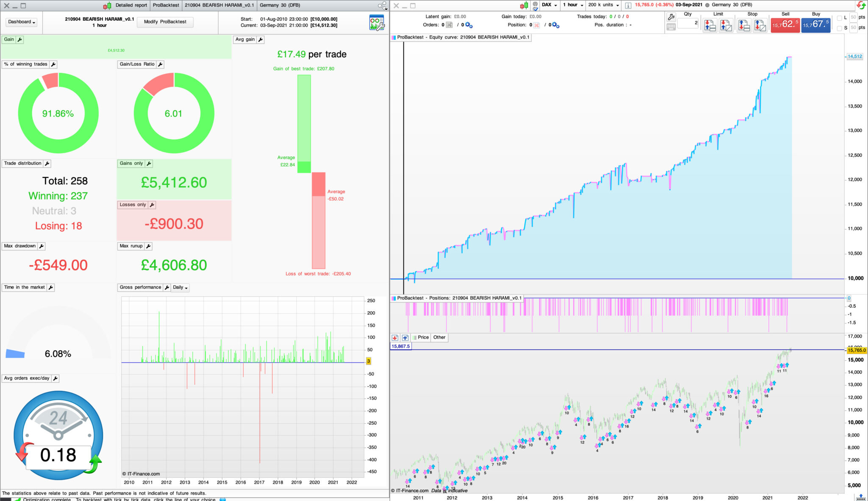The image size is (868, 501).
Task: Click the red-green refresh arrows icon
Action: point(861,6)
